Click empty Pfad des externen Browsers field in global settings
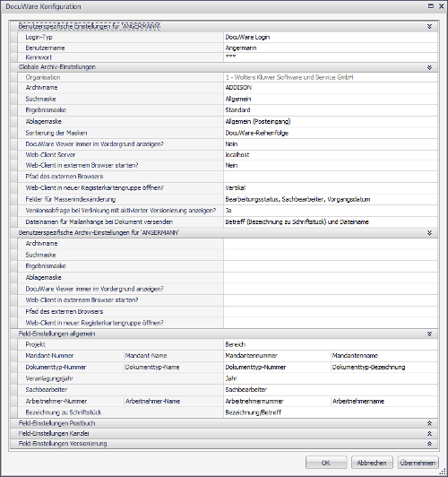Viewport: 448px width, 477px height. point(331,177)
